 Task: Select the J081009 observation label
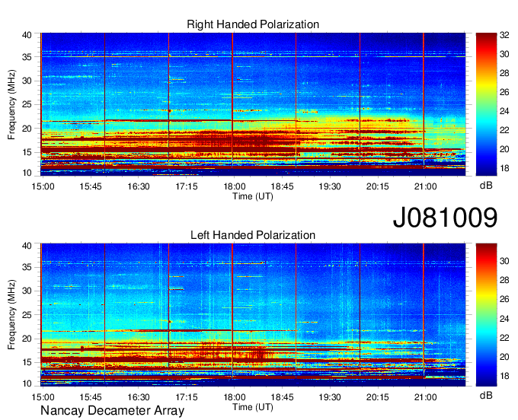click(445, 218)
